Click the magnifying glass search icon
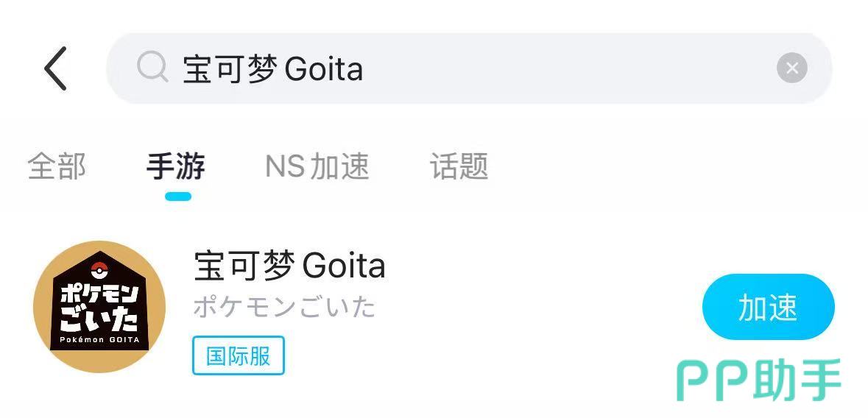This screenshot has width=868, height=418. [x=153, y=68]
